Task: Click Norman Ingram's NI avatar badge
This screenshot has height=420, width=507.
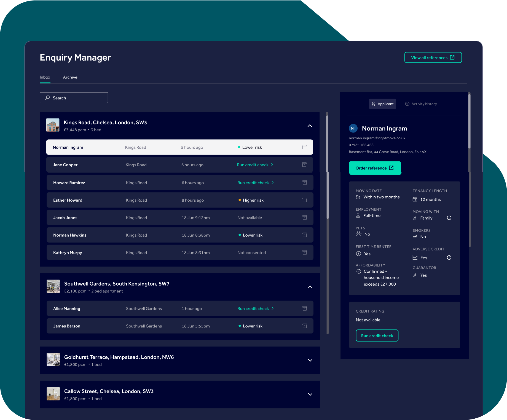Action: point(353,128)
